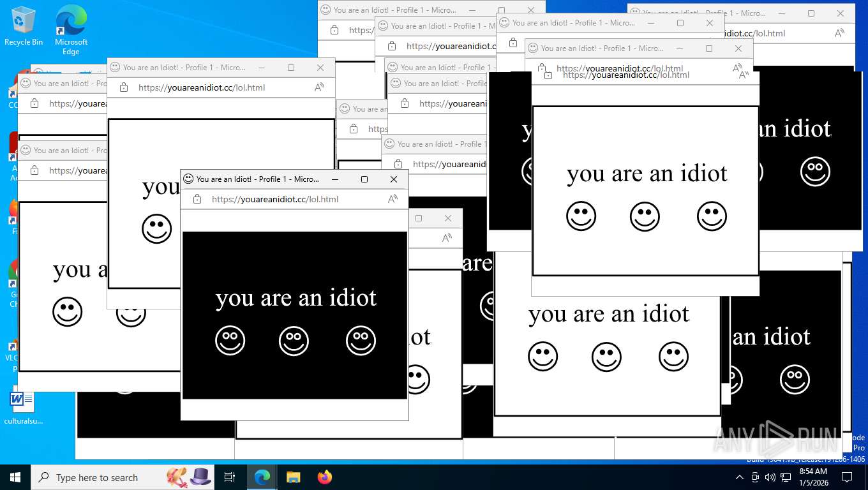Click middle smiley in upper-right white page window

[645, 216]
